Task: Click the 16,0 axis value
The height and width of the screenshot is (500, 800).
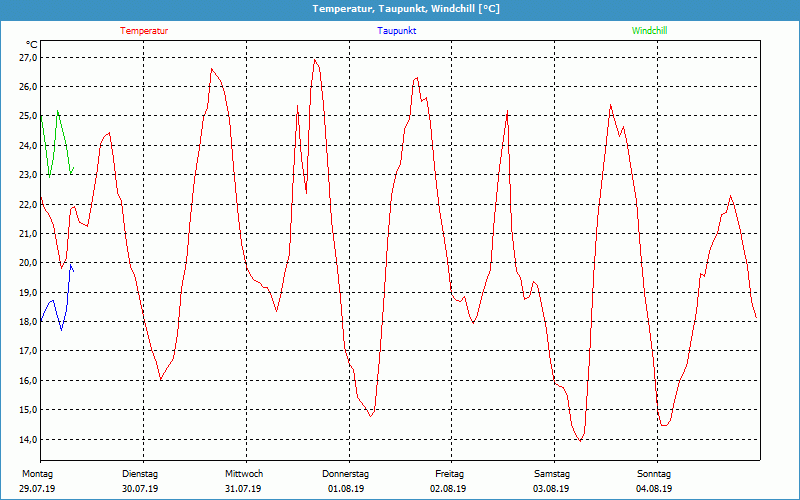Action: (29, 381)
